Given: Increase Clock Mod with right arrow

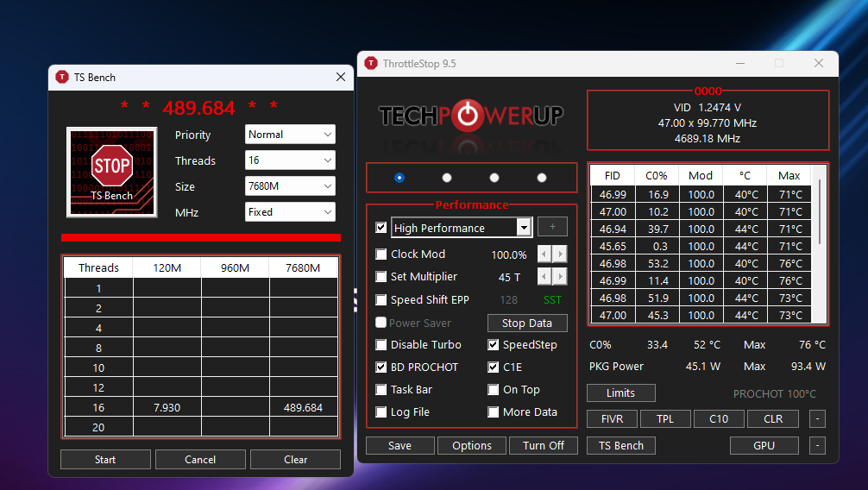Looking at the screenshot, I should click(560, 254).
